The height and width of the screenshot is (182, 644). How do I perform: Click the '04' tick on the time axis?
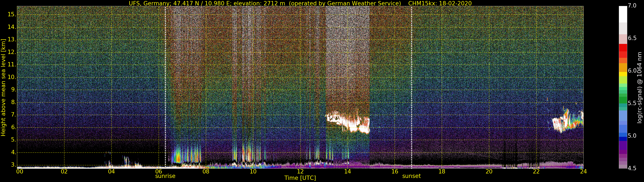click(111, 171)
